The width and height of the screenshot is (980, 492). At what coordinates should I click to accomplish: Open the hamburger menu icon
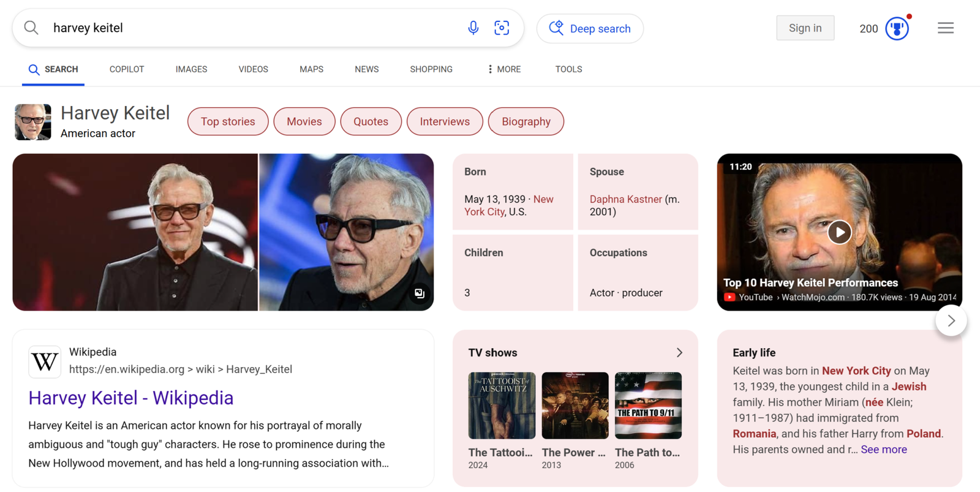point(945,28)
